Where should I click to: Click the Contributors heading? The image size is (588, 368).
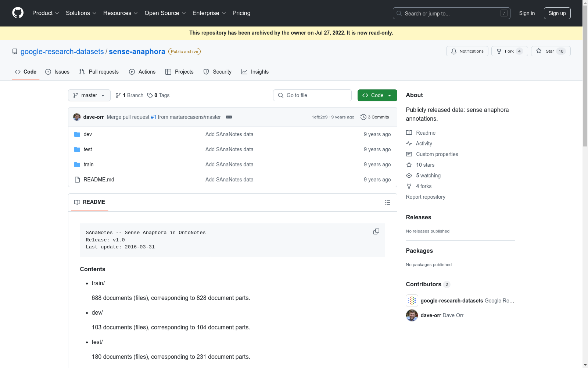(x=424, y=284)
